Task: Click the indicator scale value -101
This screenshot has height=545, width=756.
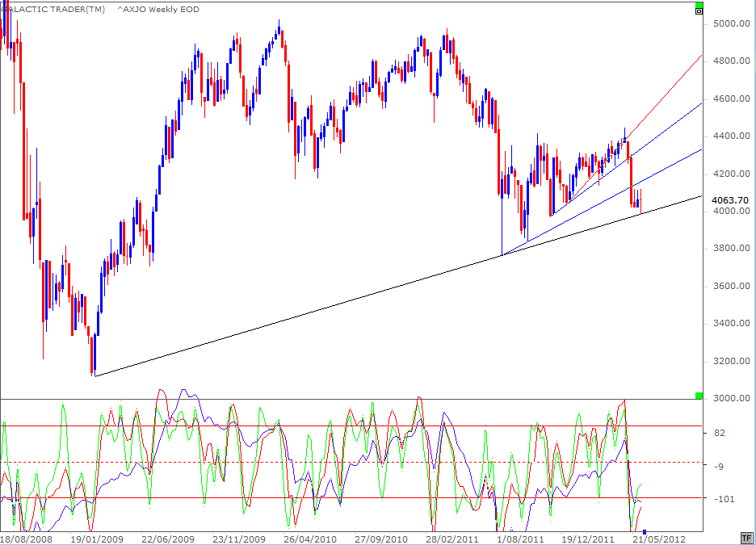Action: (x=724, y=499)
